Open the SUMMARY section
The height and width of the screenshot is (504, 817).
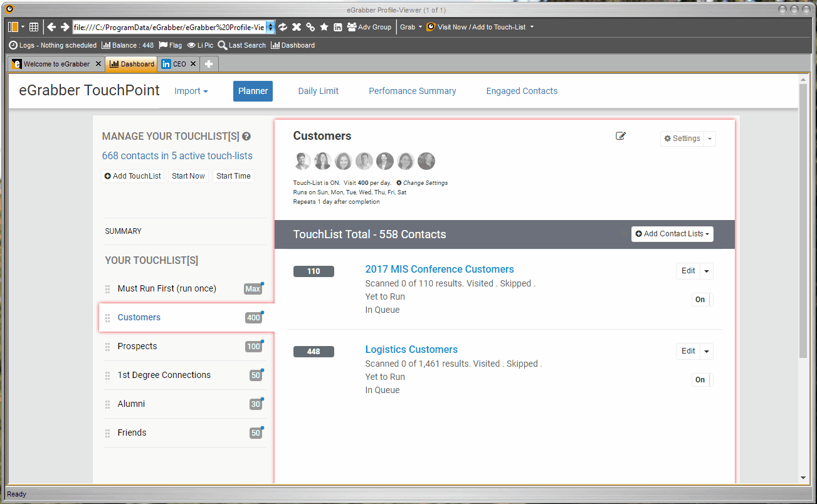(124, 231)
